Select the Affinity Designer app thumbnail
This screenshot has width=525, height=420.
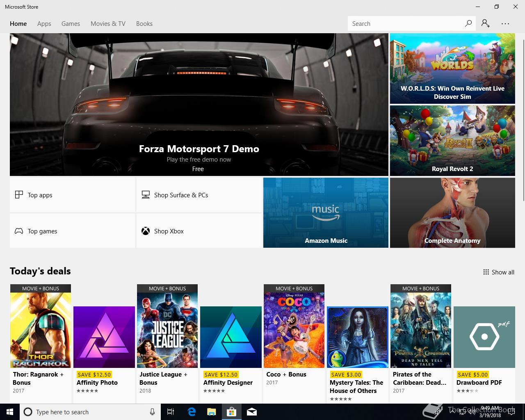[231, 337]
